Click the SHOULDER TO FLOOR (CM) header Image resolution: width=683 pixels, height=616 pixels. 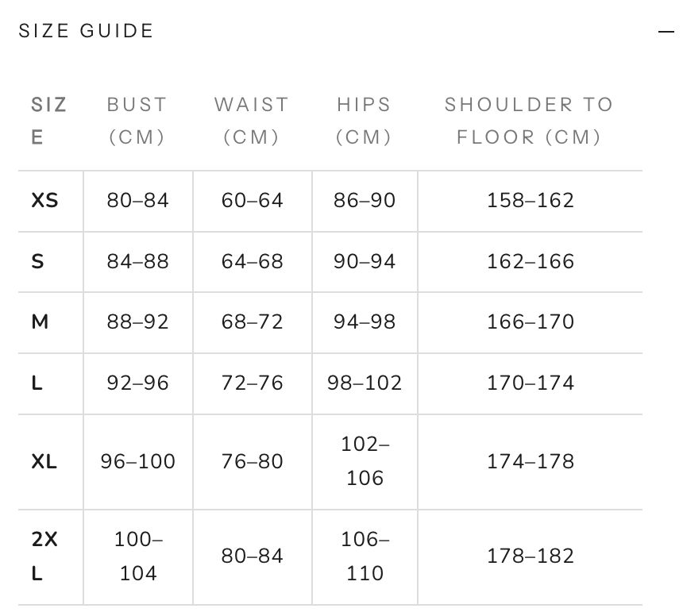[x=529, y=121]
